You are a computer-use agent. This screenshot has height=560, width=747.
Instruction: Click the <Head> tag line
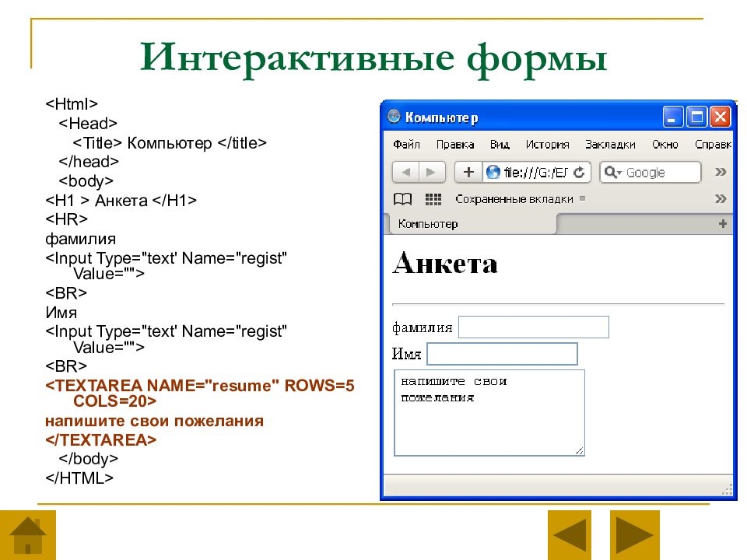click(88, 124)
